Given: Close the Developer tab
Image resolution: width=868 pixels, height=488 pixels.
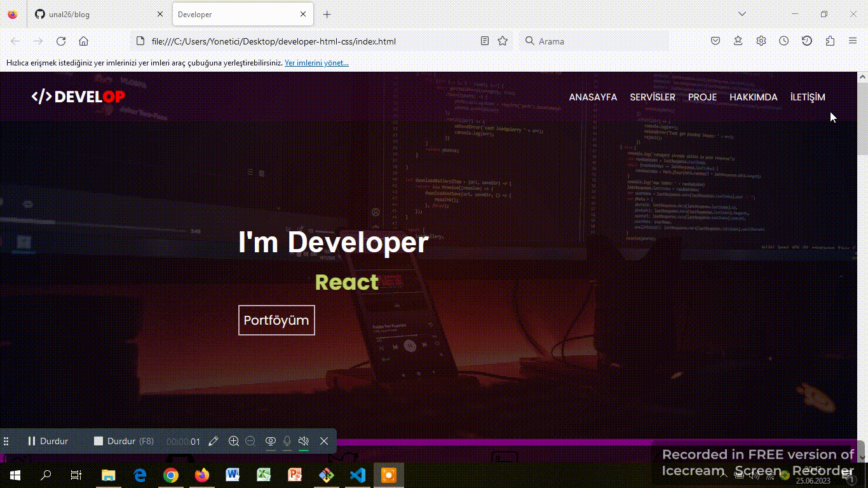Looking at the screenshot, I should pos(303,14).
